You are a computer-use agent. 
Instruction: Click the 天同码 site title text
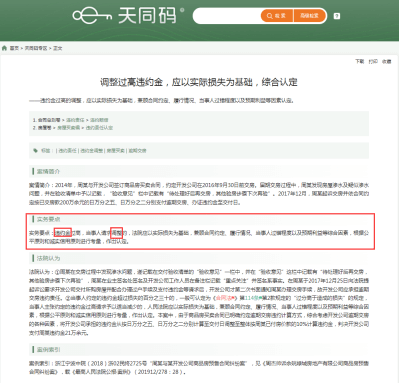(147, 16)
